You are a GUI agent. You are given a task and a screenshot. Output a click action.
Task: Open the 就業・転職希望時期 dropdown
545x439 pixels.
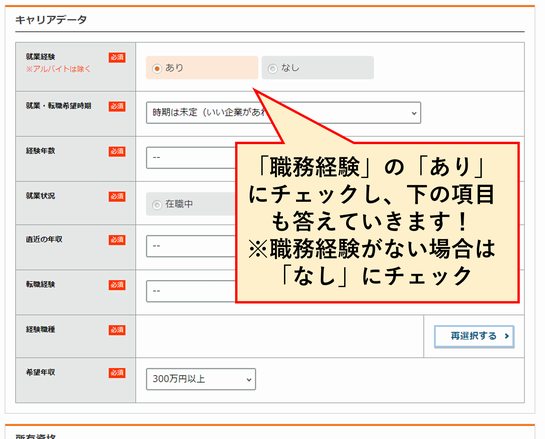point(283,113)
